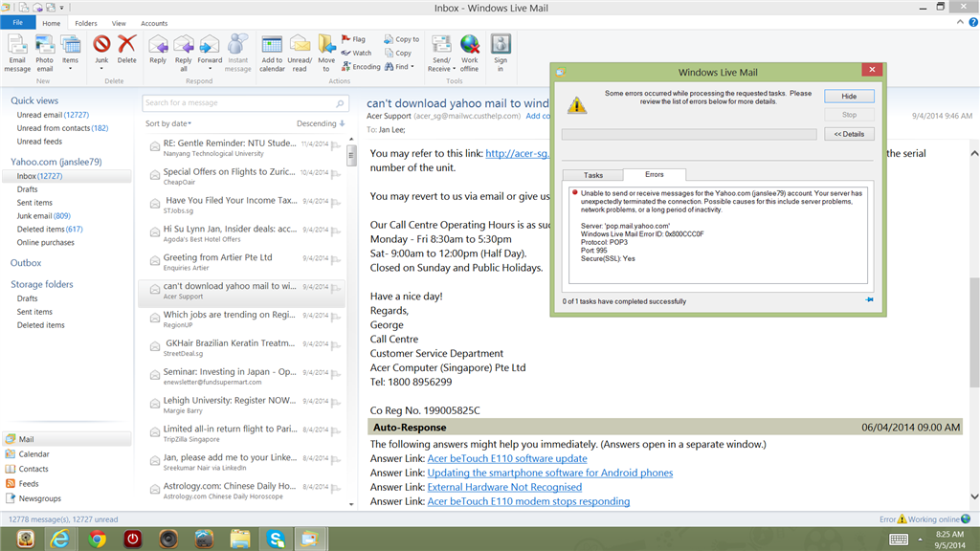Open the File menu
This screenshot has height=551, width=980.
tap(17, 23)
